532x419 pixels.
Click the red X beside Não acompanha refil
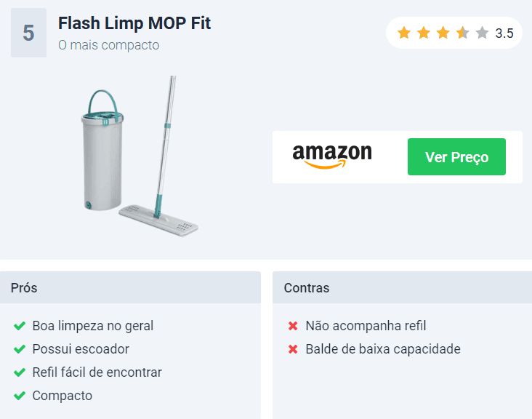(x=293, y=326)
